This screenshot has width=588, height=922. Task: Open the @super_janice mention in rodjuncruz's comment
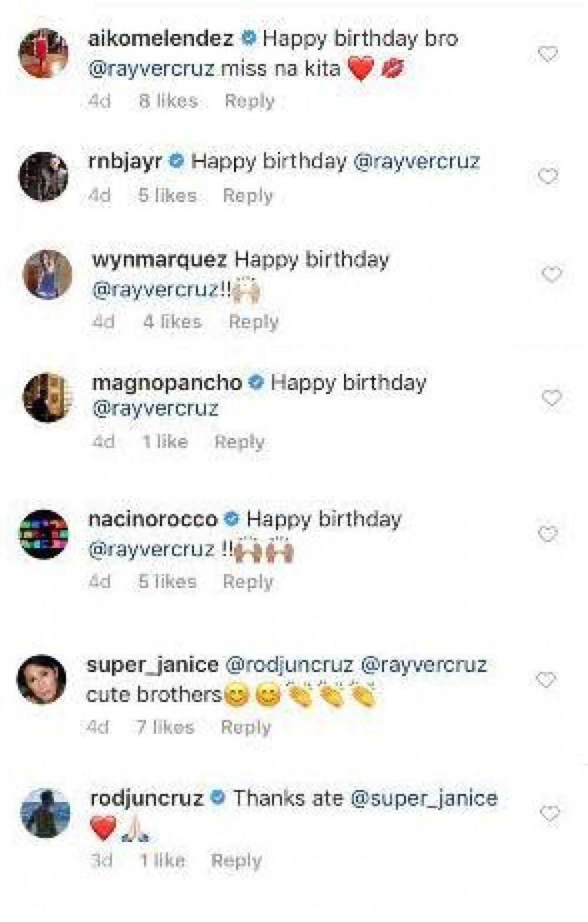[423, 799]
